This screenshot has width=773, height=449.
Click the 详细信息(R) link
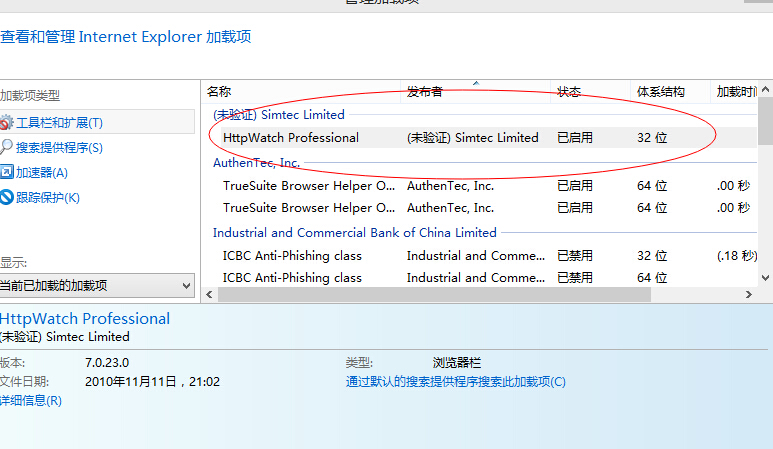click(31, 401)
